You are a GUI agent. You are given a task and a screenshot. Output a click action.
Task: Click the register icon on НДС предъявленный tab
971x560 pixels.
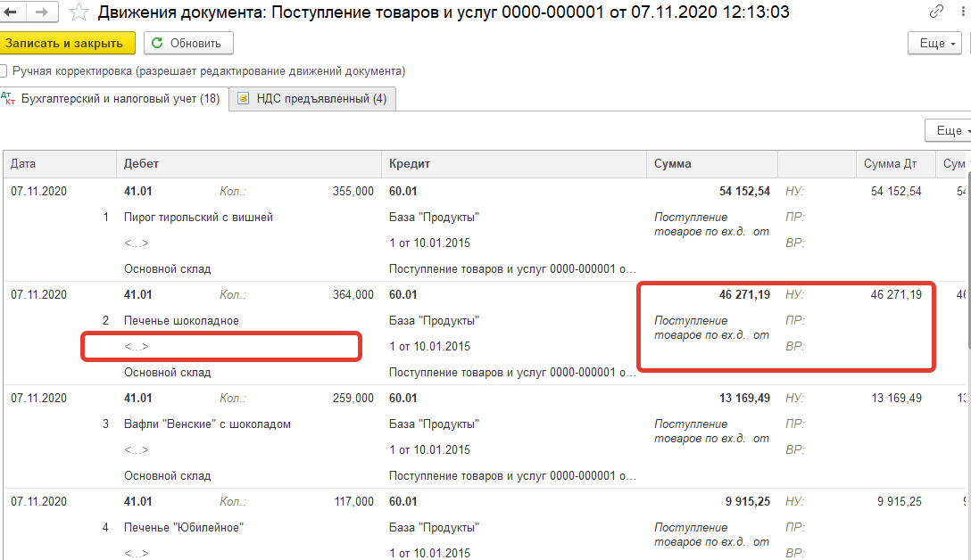click(x=244, y=98)
